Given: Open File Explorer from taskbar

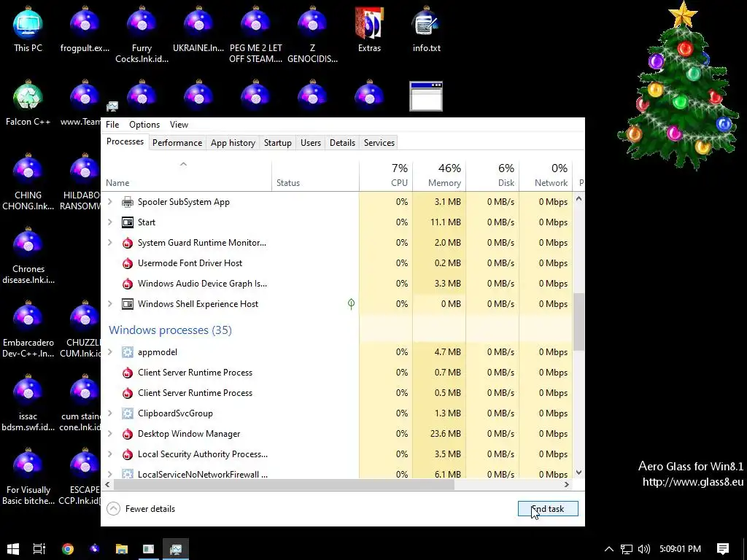Looking at the screenshot, I should pyautogui.click(x=122, y=548).
